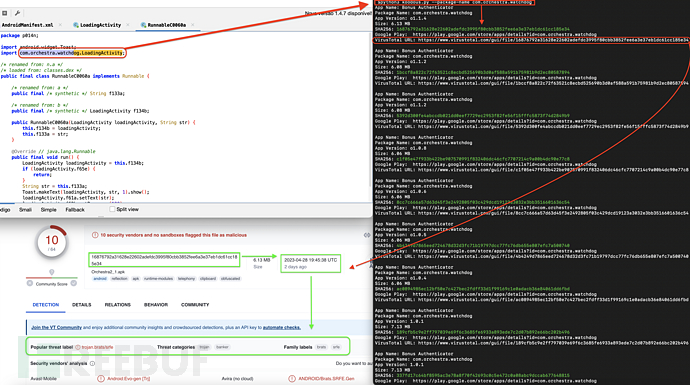Click the class icon on RunnableC0060a tab

143,25
